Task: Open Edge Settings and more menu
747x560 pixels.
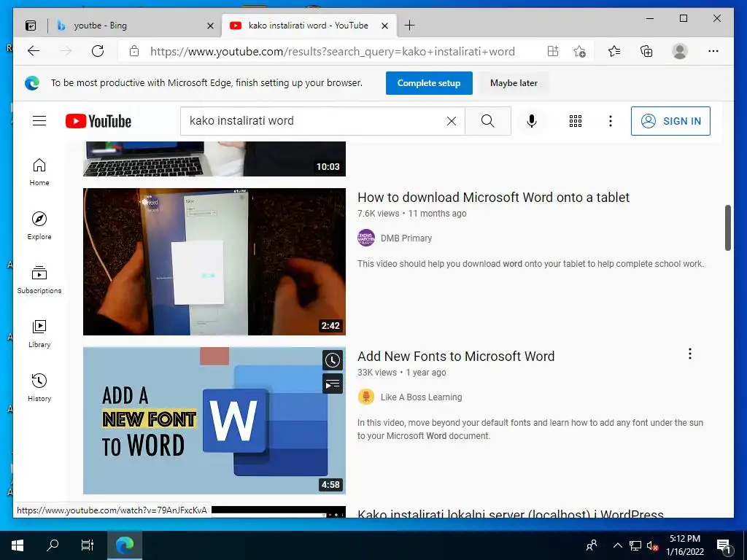Action: click(x=713, y=51)
